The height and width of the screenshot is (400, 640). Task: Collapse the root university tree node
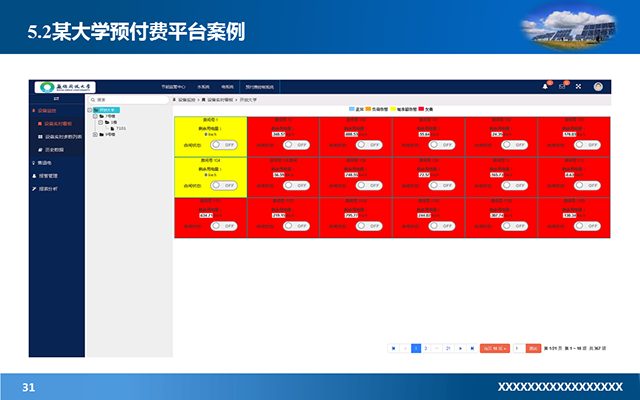point(90,110)
